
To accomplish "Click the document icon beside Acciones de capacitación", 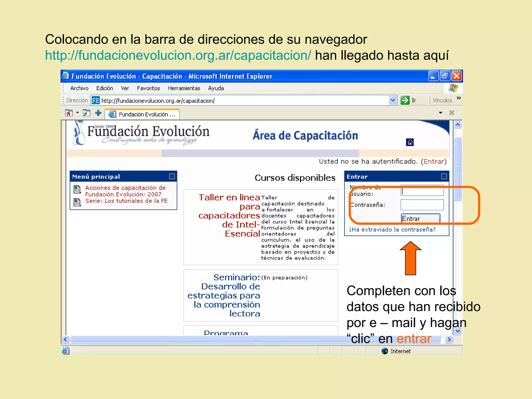I will pos(77,189).
